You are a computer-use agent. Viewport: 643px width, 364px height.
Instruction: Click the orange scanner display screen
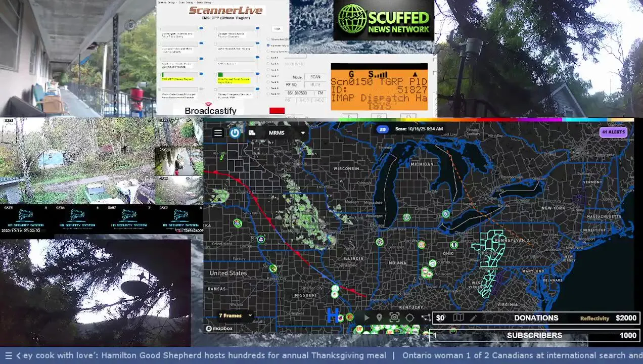pyautogui.click(x=379, y=87)
